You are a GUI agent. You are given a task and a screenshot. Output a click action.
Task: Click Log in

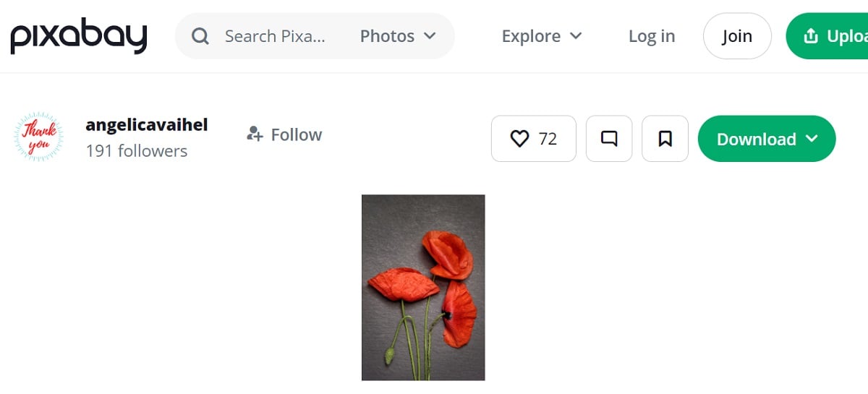[651, 36]
